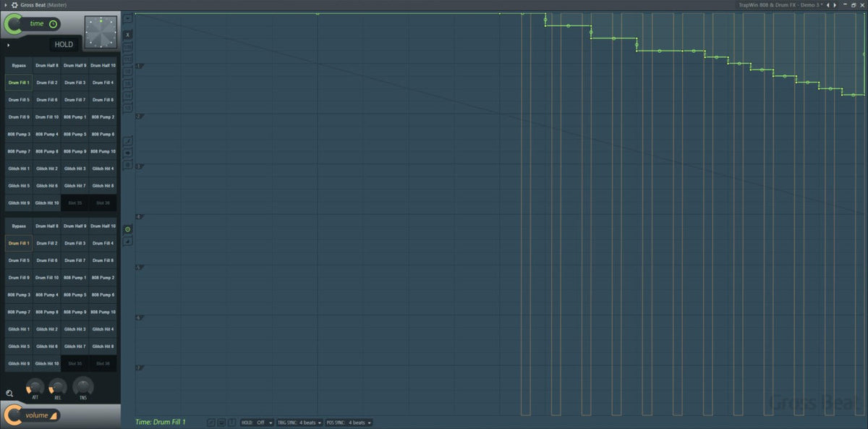Choose time preset Glitch Hit 8
Screen dimensions: 868x429
[103, 186]
